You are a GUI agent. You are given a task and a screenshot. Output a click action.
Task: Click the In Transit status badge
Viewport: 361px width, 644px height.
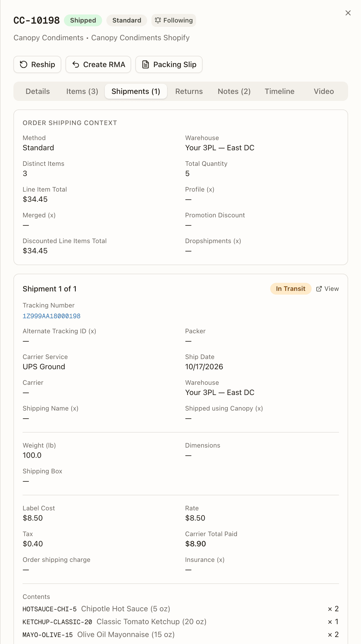(291, 289)
